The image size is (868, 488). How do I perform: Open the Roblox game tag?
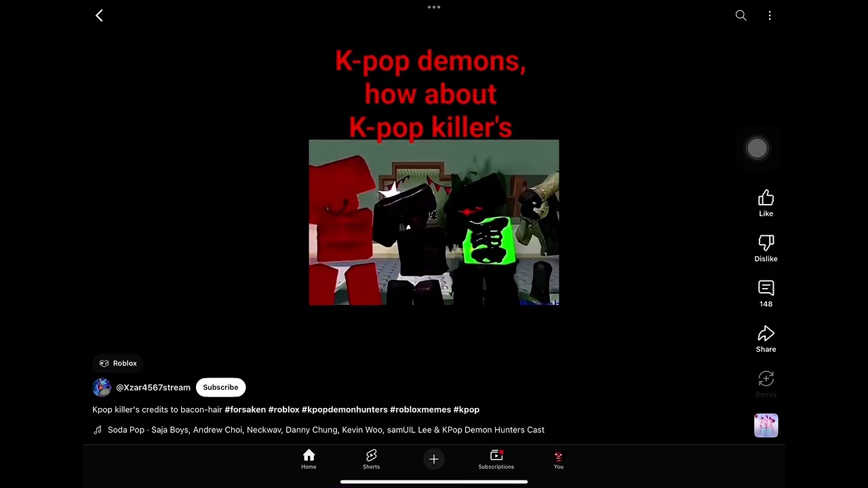[118, 363]
